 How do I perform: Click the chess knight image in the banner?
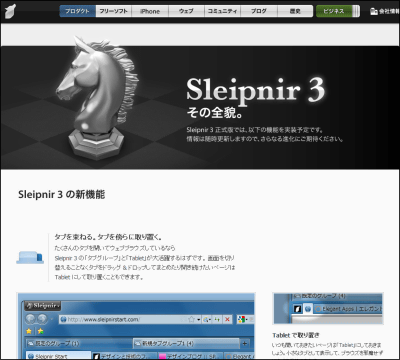click(x=97, y=97)
